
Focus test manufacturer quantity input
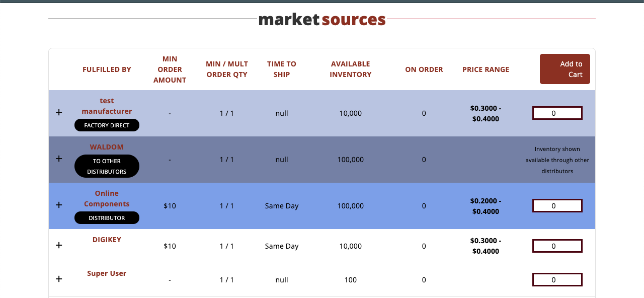557,113
